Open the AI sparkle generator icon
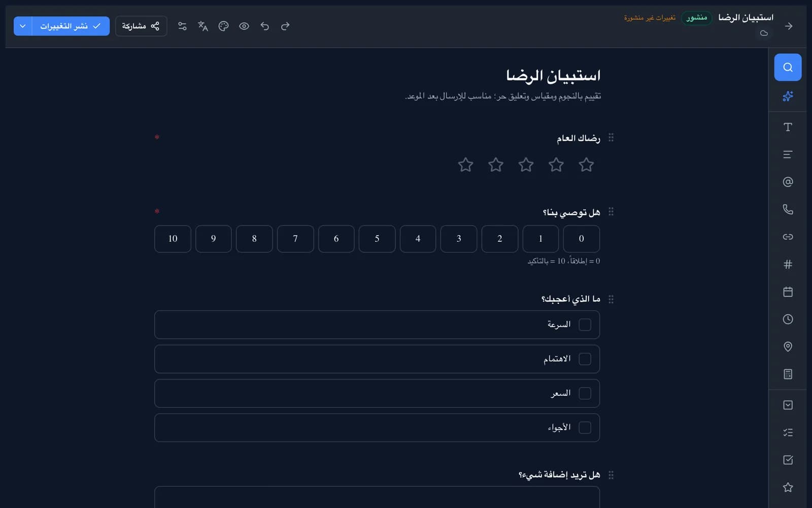 click(x=788, y=96)
